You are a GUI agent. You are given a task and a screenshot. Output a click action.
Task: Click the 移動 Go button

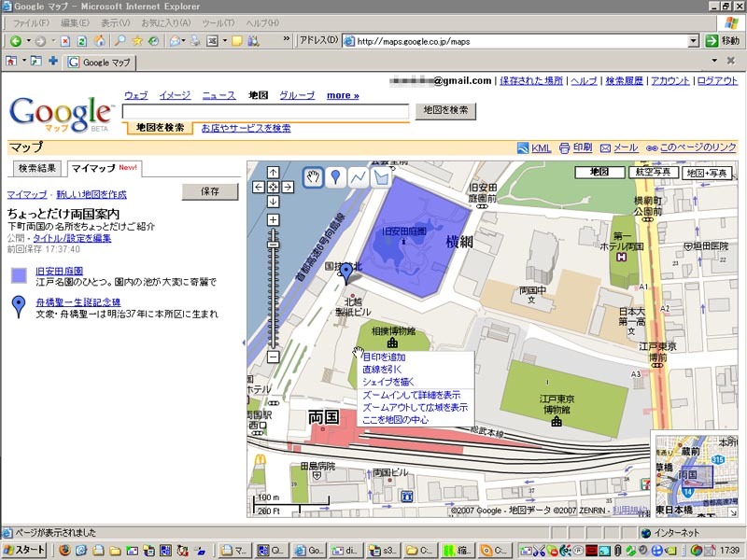(x=723, y=41)
